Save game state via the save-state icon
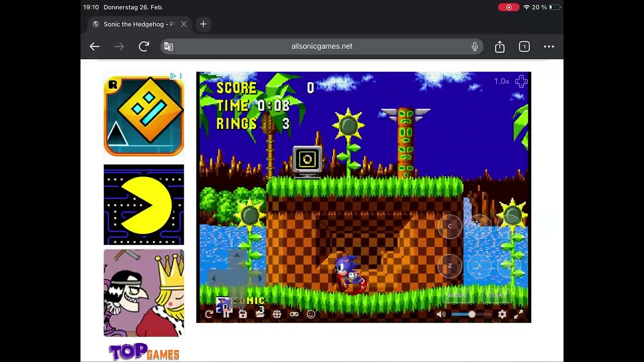The image size is (644, 362). pyautogui.click(x=243, y=314)
